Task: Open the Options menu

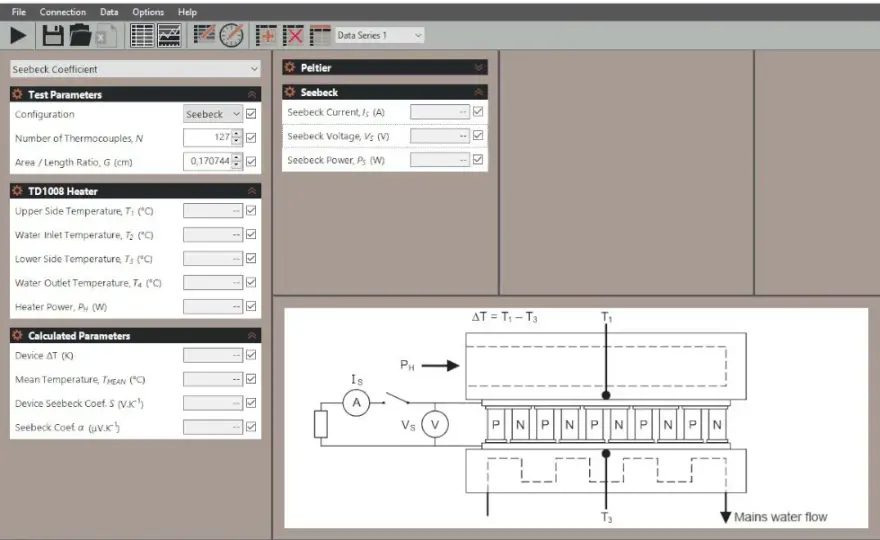Action: point(148,12)
